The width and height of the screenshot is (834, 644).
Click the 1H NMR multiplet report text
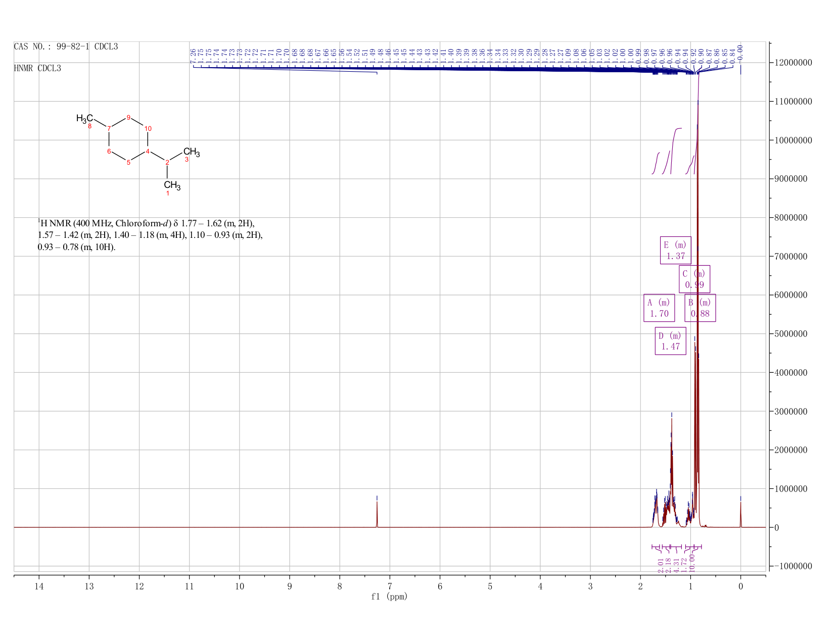tap(150, 235)
